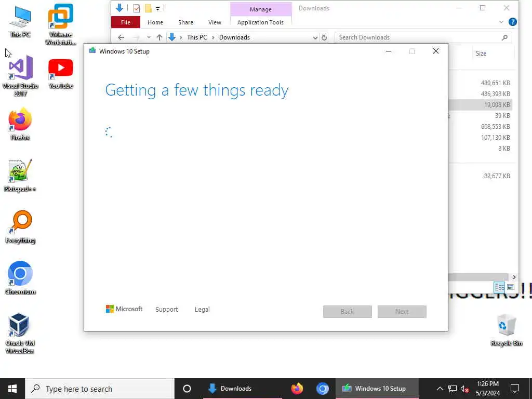This screenshot has width=532, height=399.
Task: Open network status tray icon
Action: click(453, 389)
